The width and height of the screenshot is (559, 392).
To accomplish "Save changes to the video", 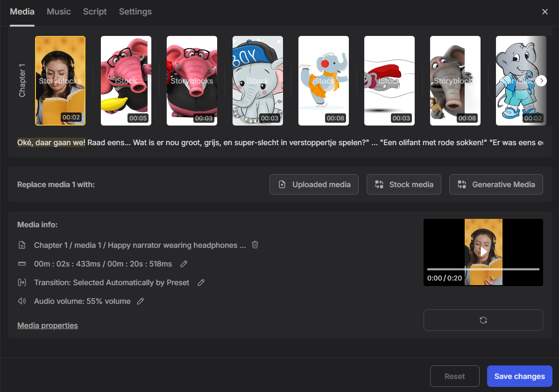I will click(x=519, y=376).
